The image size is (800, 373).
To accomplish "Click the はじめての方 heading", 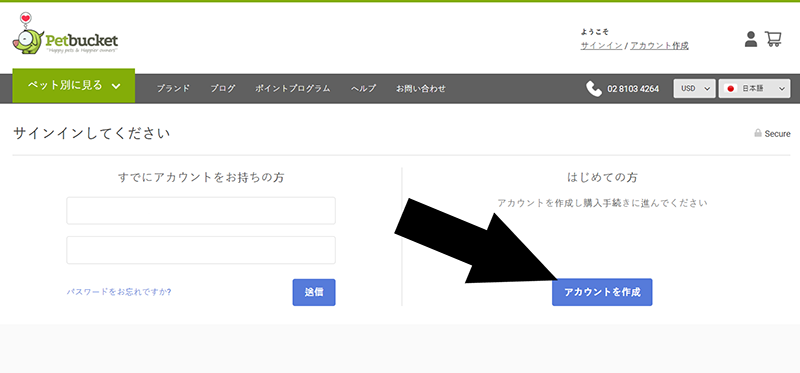I will (602, 178).
